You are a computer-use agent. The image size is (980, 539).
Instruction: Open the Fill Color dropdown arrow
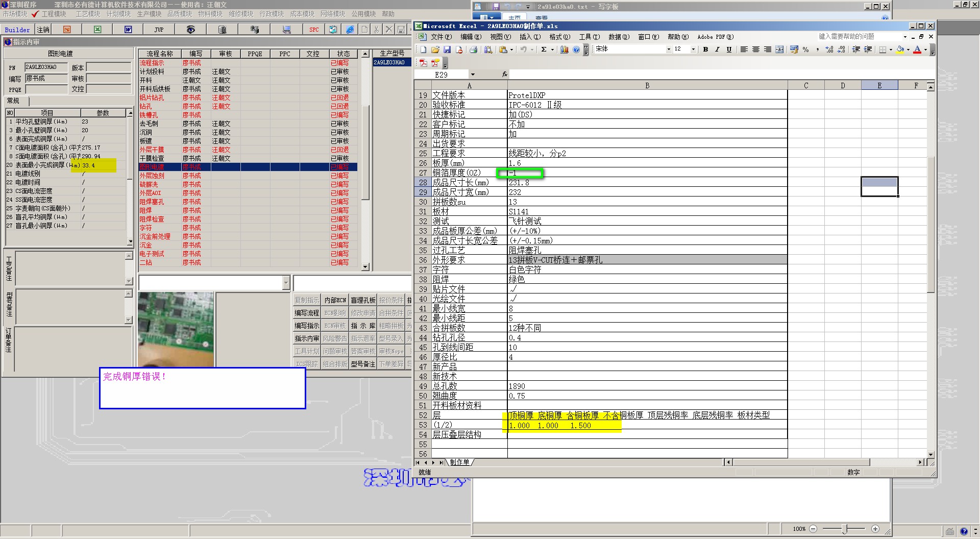click(908, 50)
